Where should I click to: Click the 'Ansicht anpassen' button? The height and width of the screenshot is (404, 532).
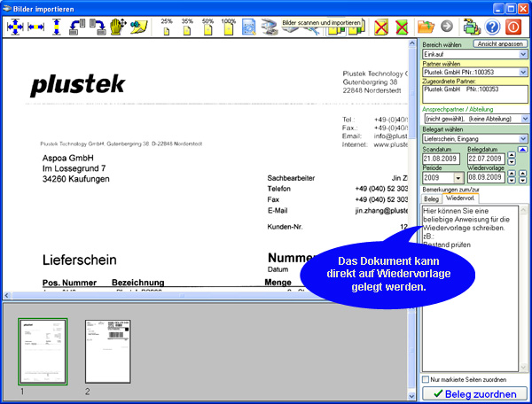click(500, 43)
